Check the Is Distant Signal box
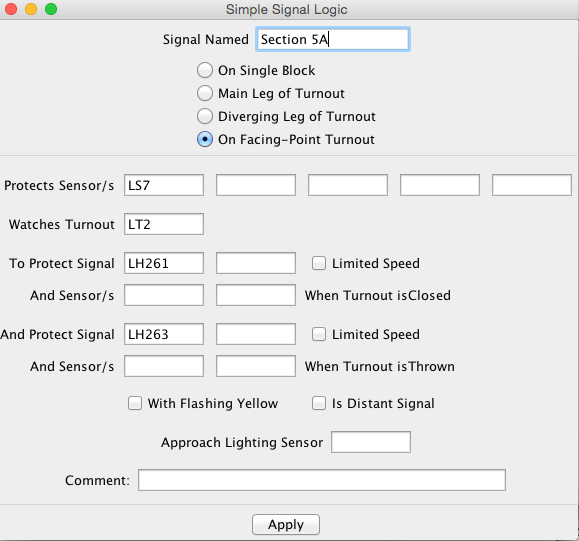 click(x=319, y=403)
